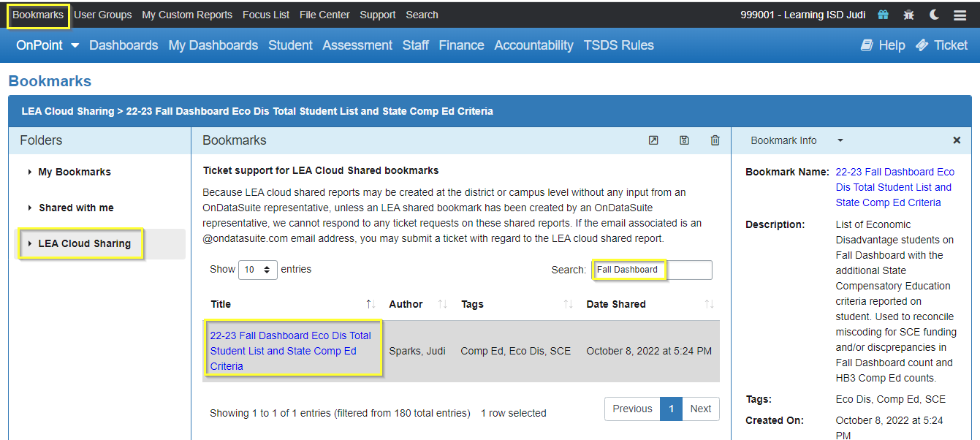Click the Next pagination button
This screenshot has height=440, width=980.
coord(699,409)
